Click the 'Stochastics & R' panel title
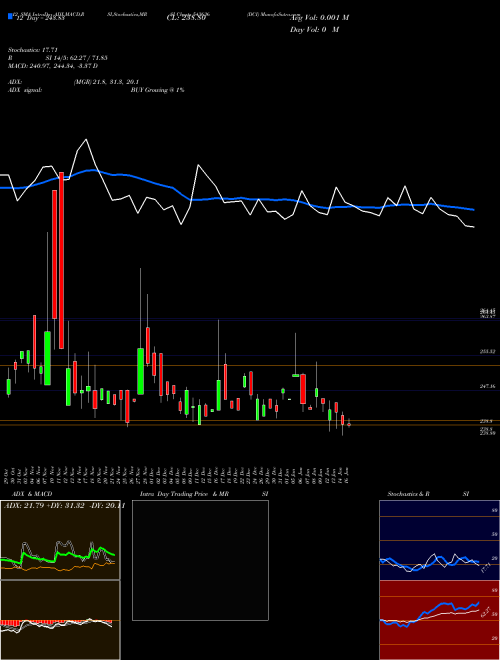This screenshot has width=500, height=660. coord(408,494)
